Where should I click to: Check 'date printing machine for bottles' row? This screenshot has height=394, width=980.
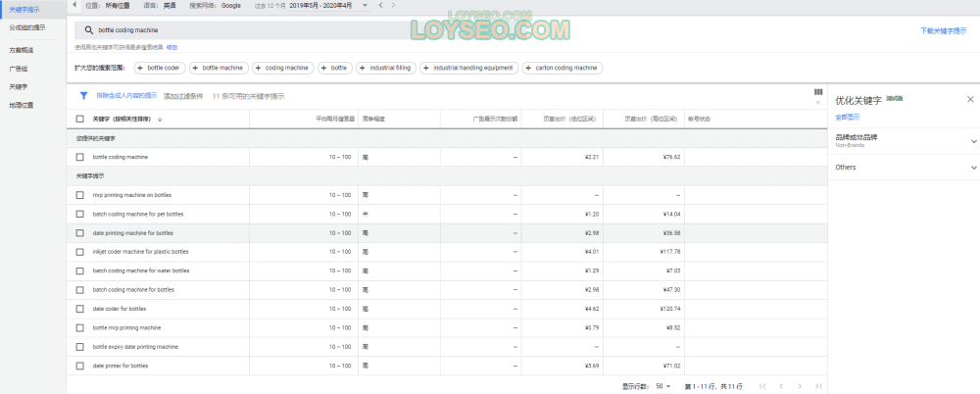pyautogui.click(x=80, y=232)
